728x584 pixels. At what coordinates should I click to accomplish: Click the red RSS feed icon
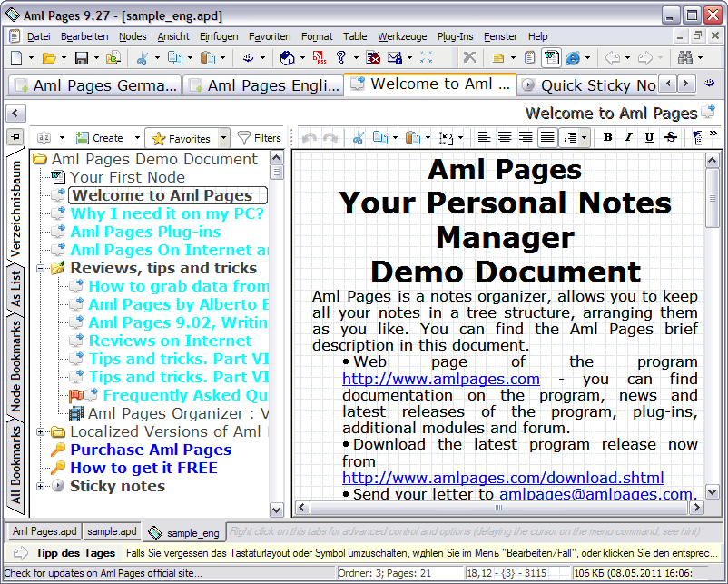coord(320,58)
